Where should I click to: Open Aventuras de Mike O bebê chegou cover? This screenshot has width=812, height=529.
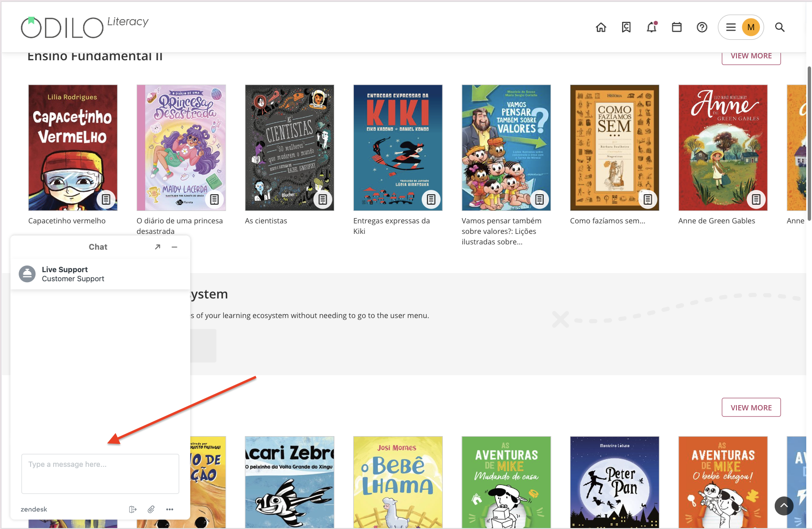click(723, 482)
